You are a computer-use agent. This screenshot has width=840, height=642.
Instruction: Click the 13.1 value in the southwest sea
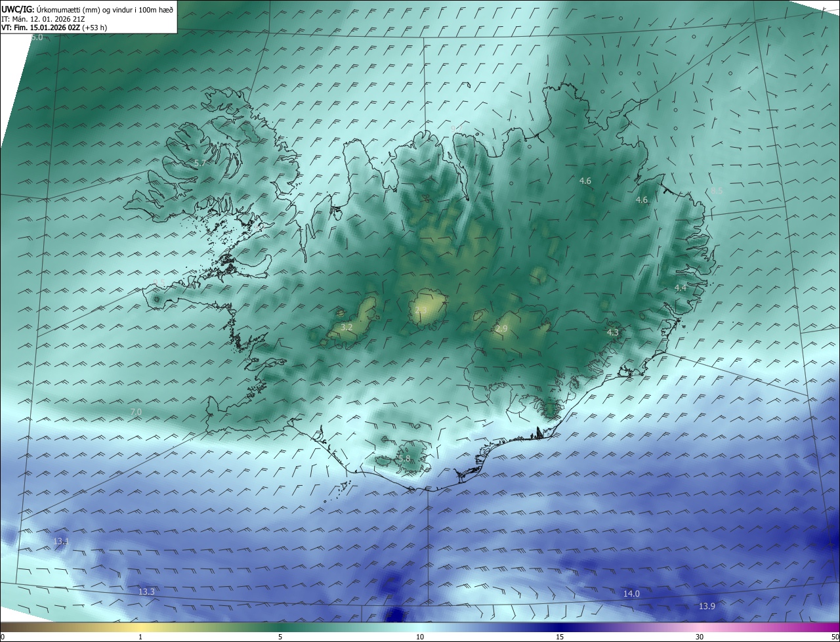tap(61, 541)
